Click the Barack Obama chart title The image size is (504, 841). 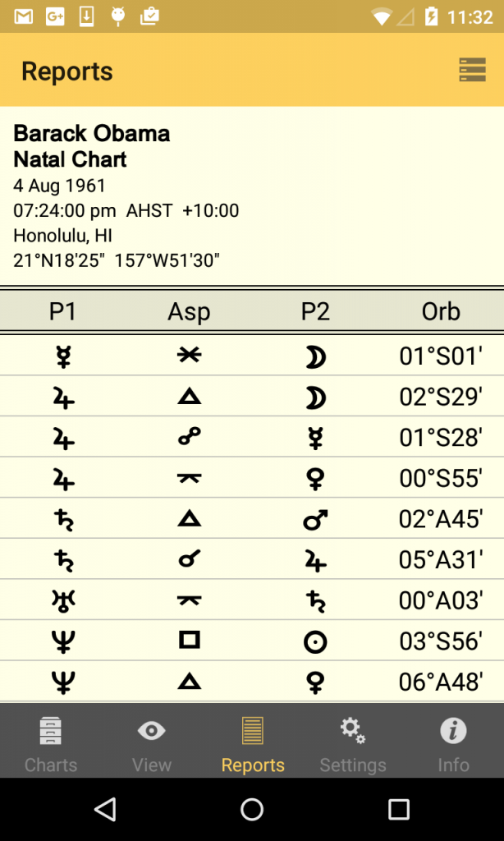(92, 134)
